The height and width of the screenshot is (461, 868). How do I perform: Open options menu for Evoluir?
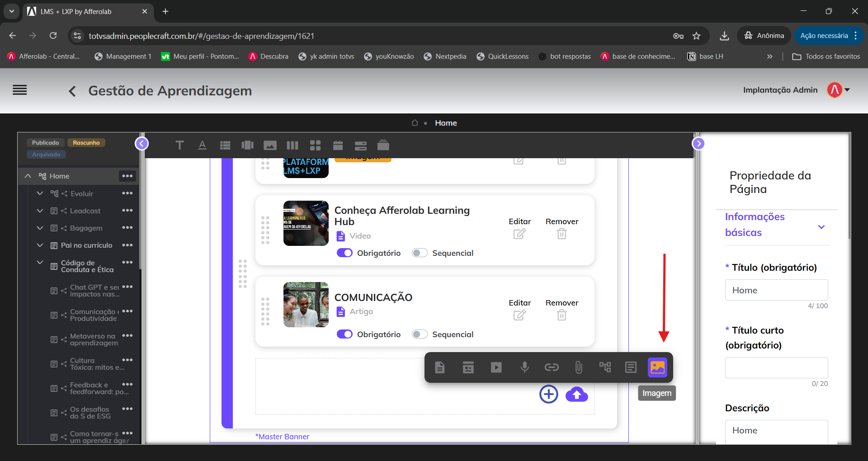pyautogui.click(x=127, y=193)
